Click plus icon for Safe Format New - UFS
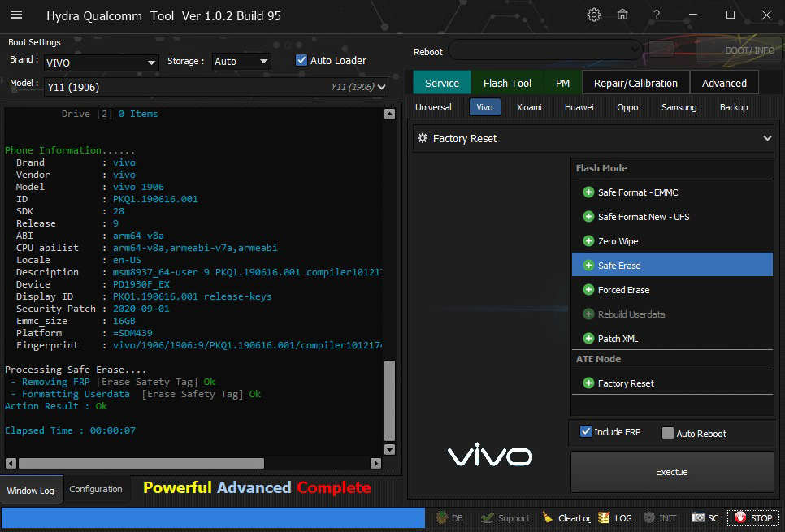 pos(588,217)
